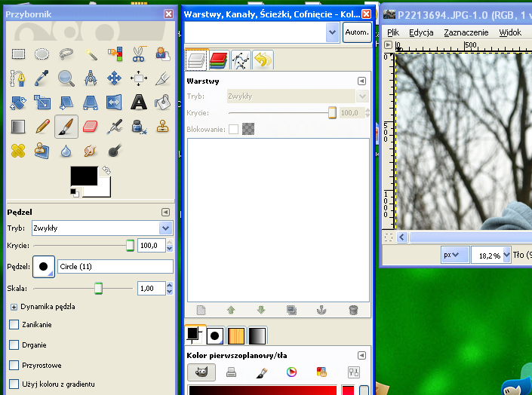Image resolution: width=532 pixels, height=395 pixels.
Task: Select the Eraser tool
Action: [91, 126]
